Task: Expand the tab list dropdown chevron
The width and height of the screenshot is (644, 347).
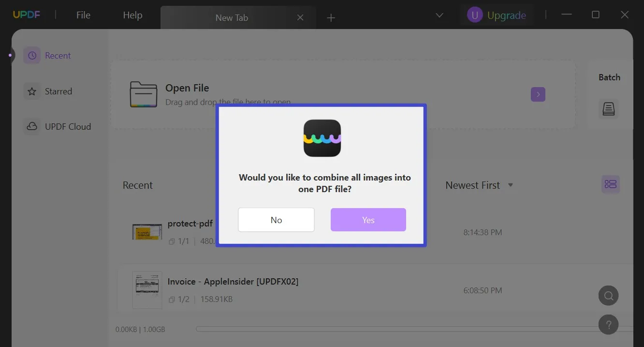Action: [x=439, y=15]
